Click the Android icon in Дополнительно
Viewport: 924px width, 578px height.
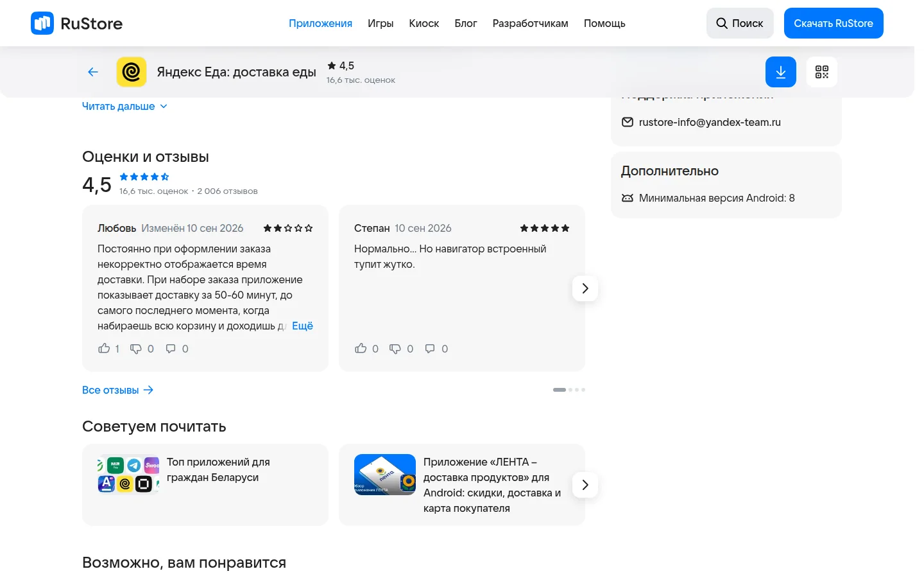628,198
